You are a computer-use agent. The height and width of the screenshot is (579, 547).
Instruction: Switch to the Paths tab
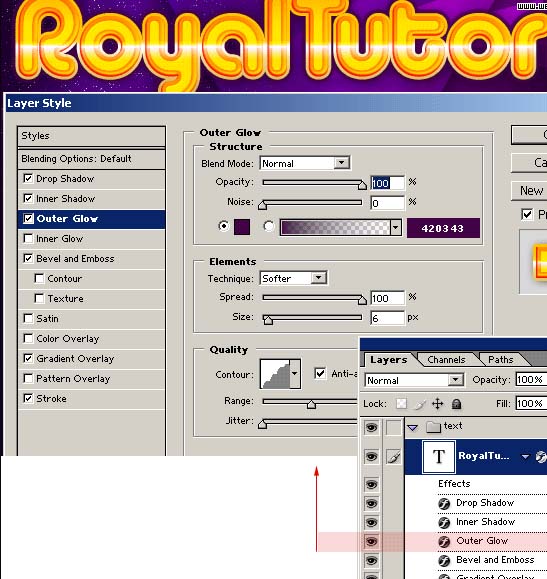tap(500, 360)
